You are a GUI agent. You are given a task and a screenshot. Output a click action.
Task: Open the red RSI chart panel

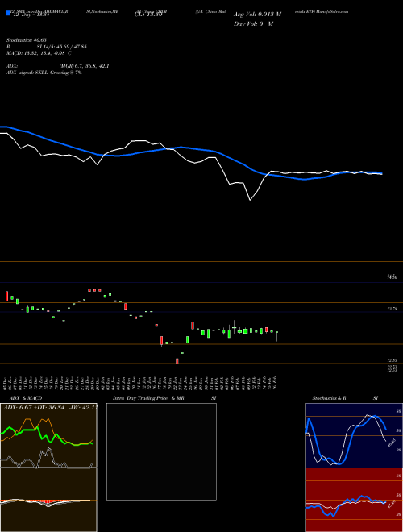354,500
